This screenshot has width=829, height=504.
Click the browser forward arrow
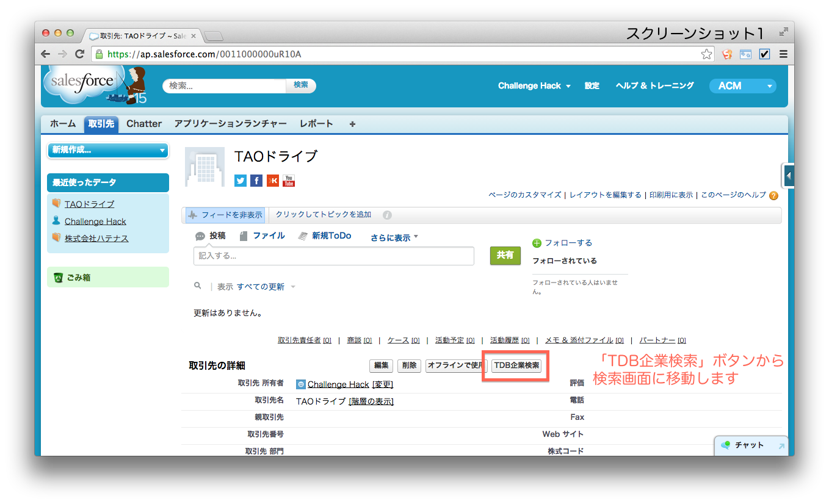(62, 54)
